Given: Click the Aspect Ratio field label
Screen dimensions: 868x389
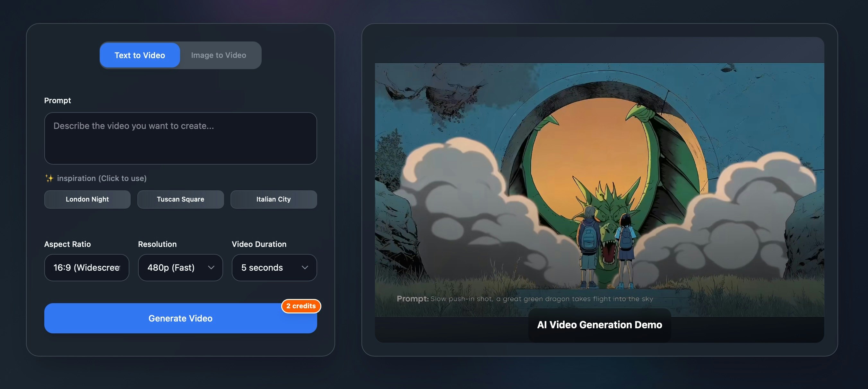Looking at the screenshot, I should (x=67, y=244).
